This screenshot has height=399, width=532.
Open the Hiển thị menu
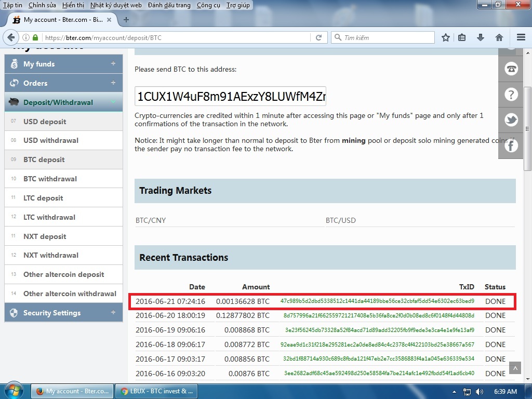pos(73,5)
